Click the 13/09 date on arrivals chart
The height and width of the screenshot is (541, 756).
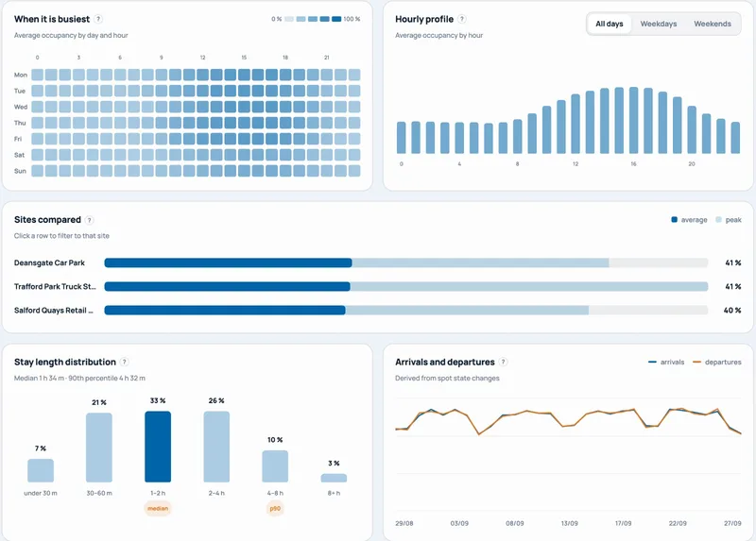tap(570, 523)
